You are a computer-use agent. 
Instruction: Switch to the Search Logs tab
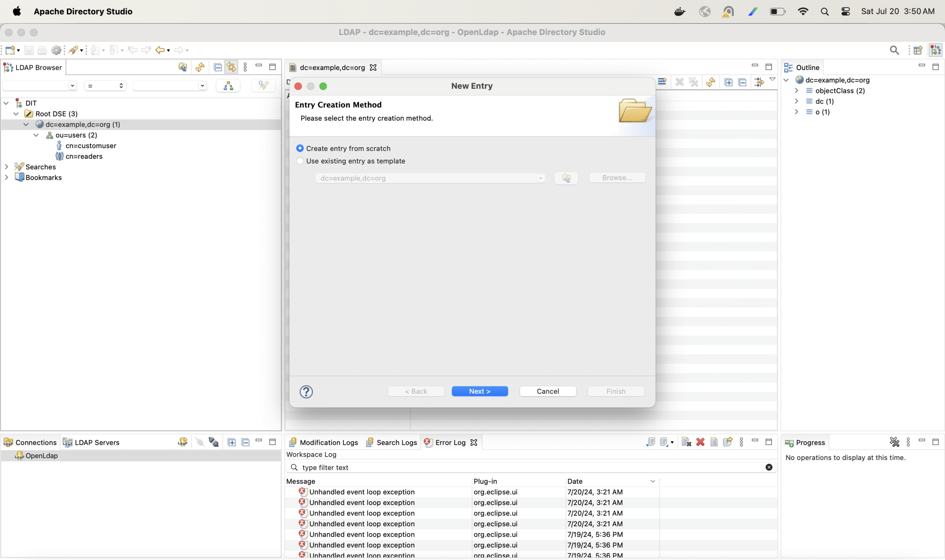(x=391, y=443)
